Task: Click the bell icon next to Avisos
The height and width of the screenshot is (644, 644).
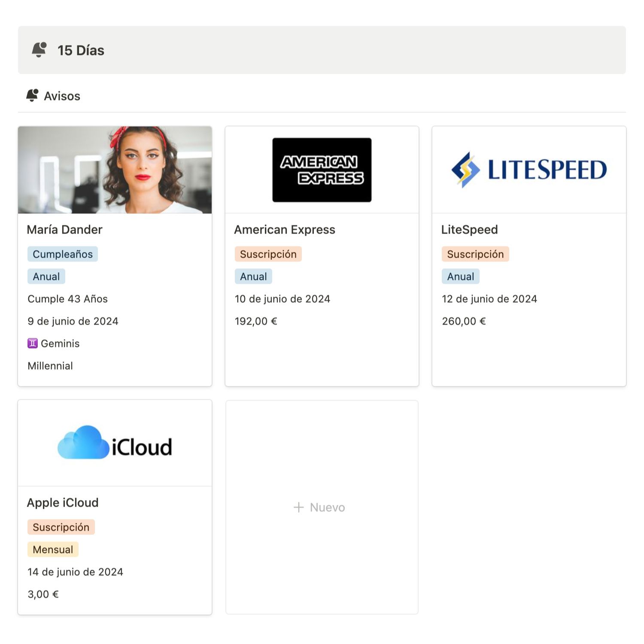Action: click(32, 95)
